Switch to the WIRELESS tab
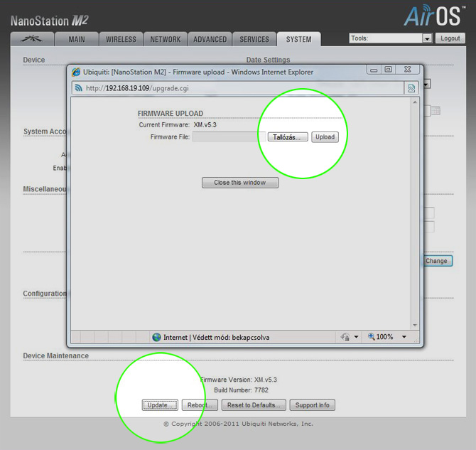Image resolution: width=476 pixels, height=450 pixels. coord(121,39)
